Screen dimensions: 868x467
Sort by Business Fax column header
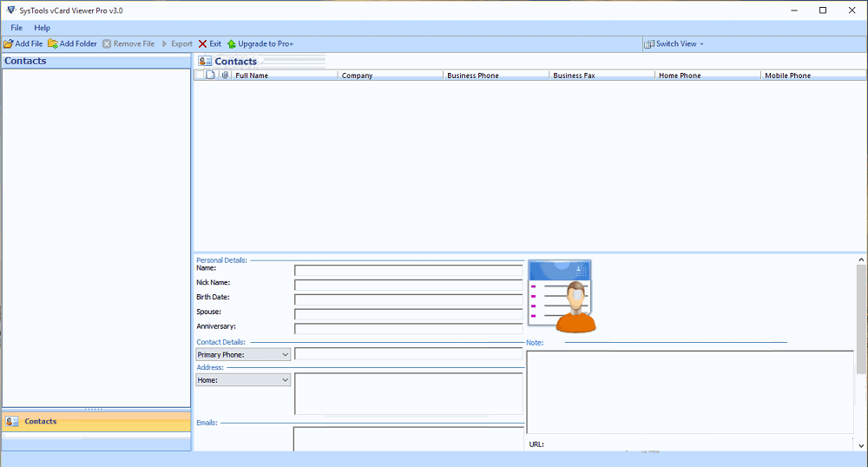pos(602,76)
